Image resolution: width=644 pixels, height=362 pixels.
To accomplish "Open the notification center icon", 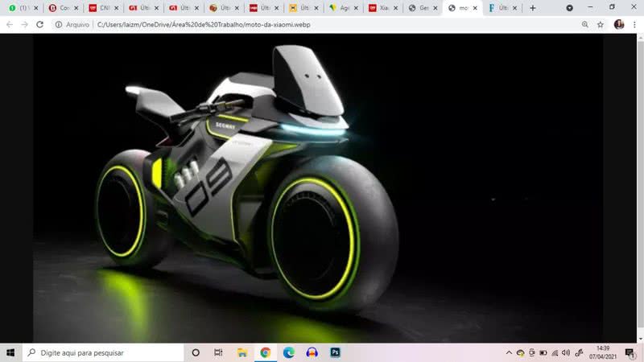I will (630, 352).
